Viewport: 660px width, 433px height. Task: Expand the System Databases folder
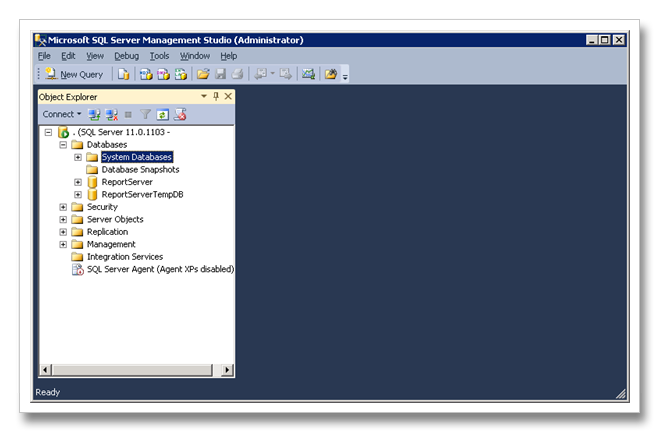tap(78, 157)
